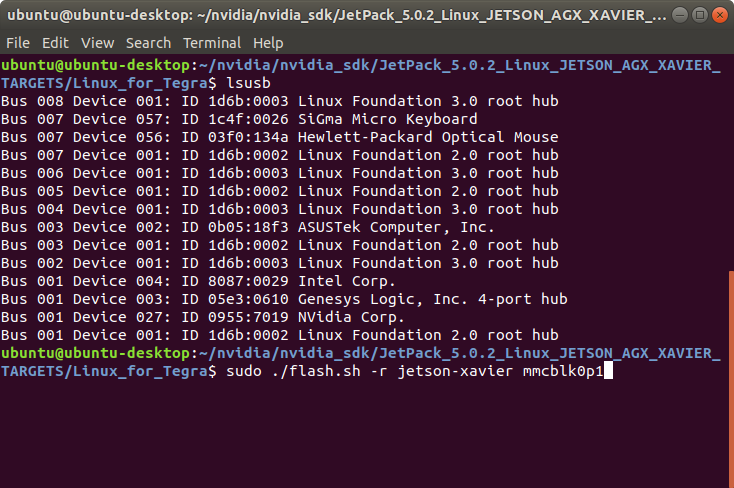Open the Edit menu
The image size is (734, 488).
click(55, 43)
